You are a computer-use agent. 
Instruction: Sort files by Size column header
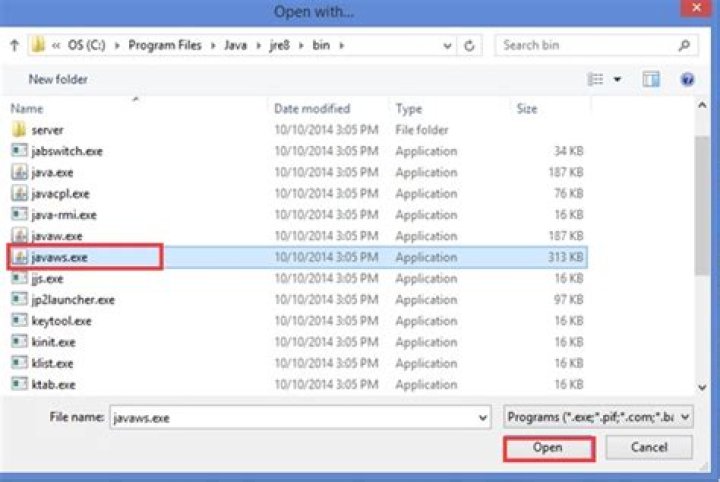point(527,108)
